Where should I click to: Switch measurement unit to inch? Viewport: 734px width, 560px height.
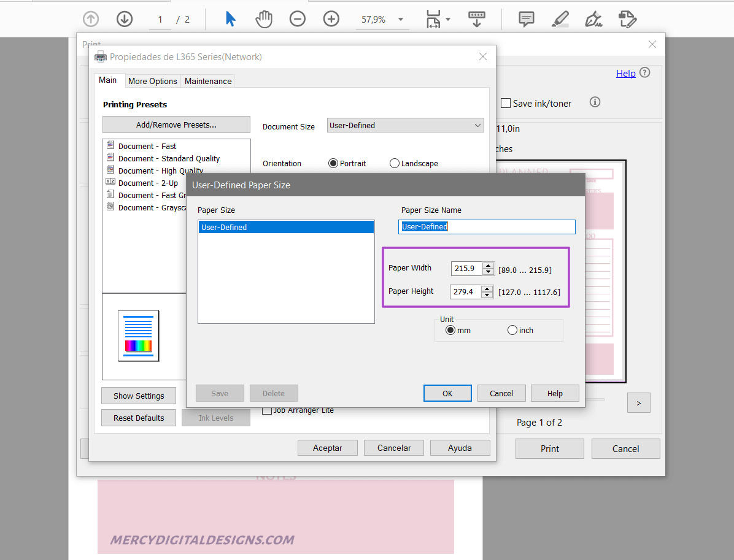tap(512, 330)
